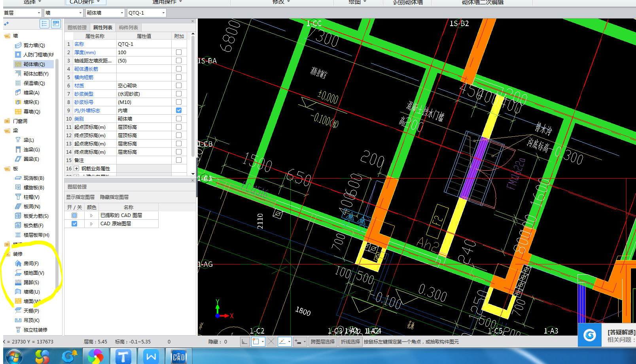The image size is (636, 364).
Task: Untick 附加 checkbox for 内/外墙标志
Action: pos(179,110)
